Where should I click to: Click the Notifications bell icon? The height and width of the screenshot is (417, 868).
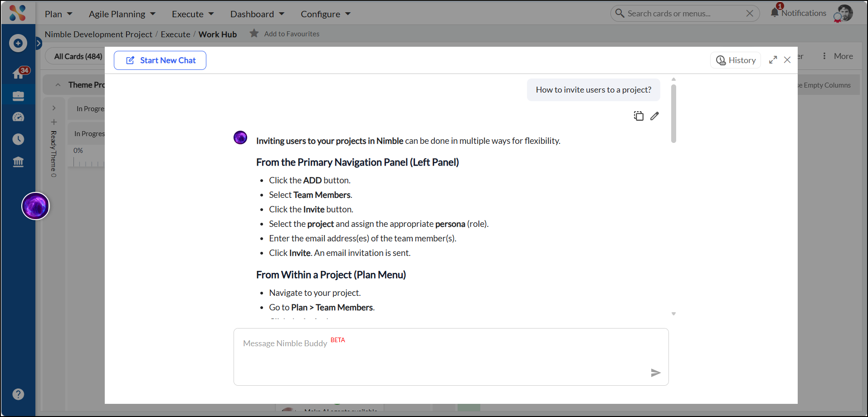pos(775,12)
